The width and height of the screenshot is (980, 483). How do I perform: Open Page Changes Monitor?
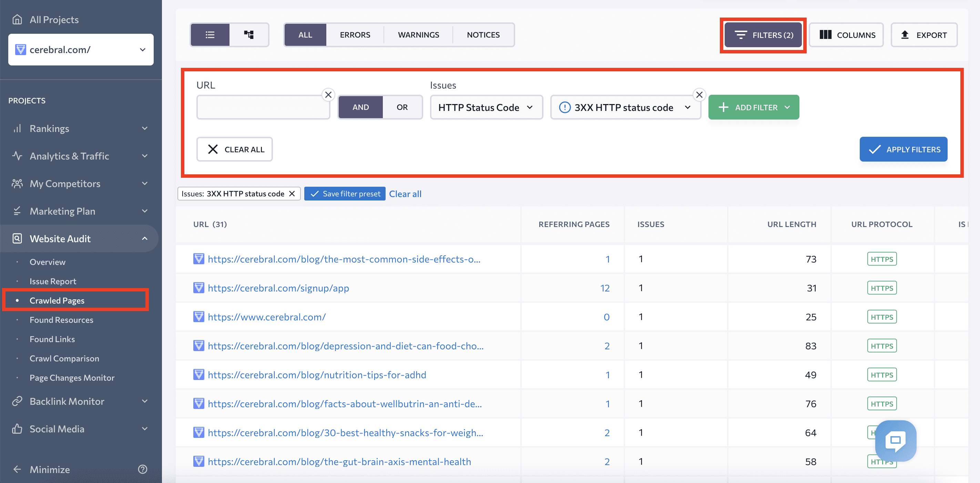coord(72,378)
